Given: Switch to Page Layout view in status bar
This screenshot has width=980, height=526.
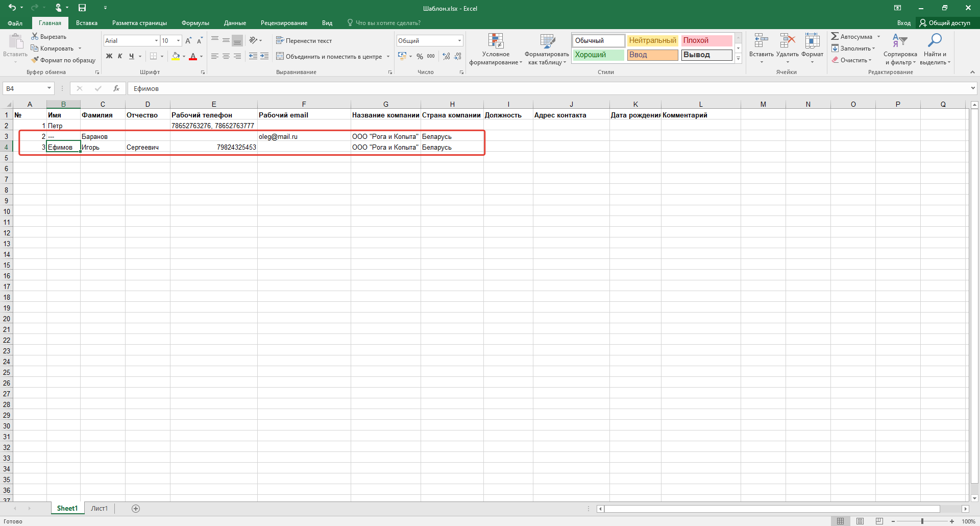Looking at the screenshot, I should click(x=860, y=521).
